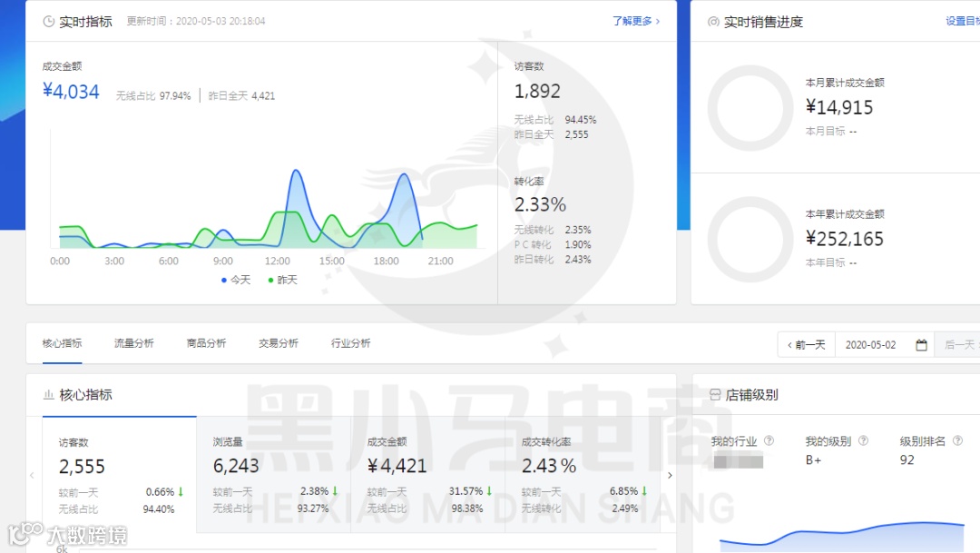Select the 浏览量 6,243 metric card

point(274,475)
